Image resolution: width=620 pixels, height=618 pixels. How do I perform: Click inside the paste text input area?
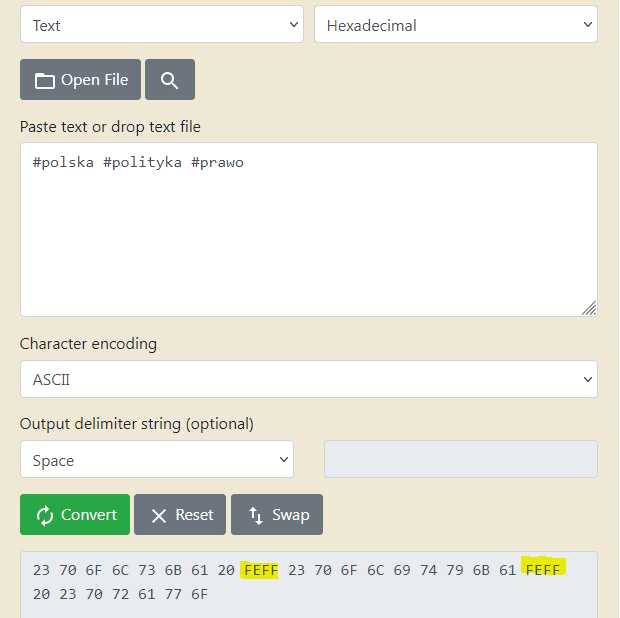click(x=309, y=229)
